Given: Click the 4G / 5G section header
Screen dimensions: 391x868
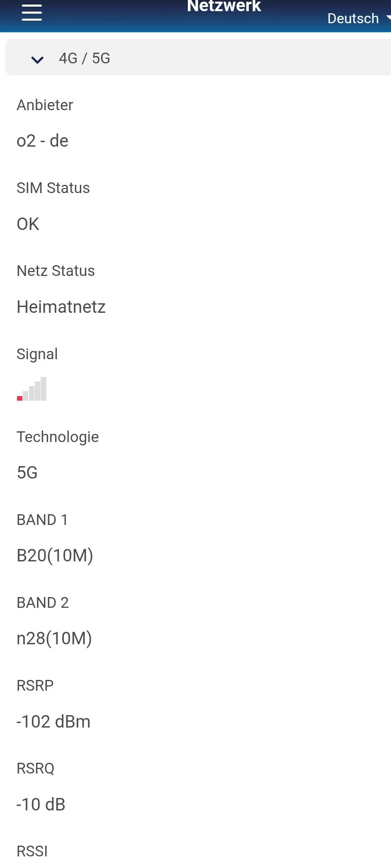Looking at the screenshot, I should click(85, 58).
